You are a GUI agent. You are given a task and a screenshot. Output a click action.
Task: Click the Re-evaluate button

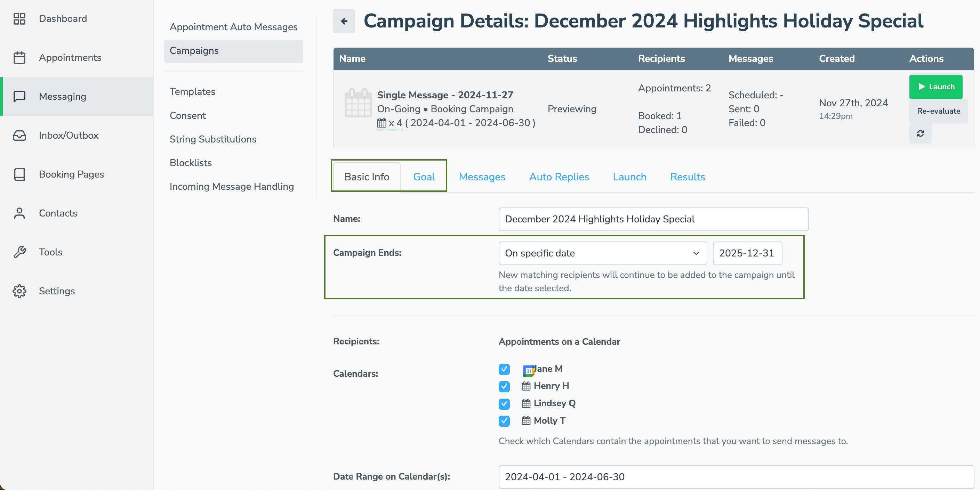938,111
